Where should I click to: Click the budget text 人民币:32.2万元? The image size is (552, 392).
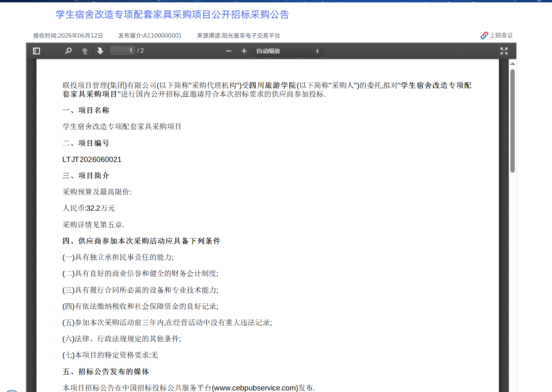(x=89, y=208)
